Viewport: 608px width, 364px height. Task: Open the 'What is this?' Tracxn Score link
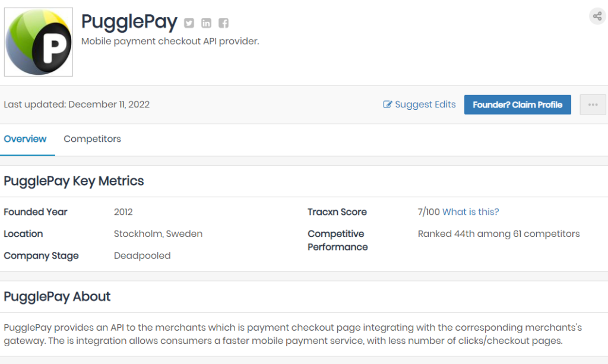click(470, 211)
